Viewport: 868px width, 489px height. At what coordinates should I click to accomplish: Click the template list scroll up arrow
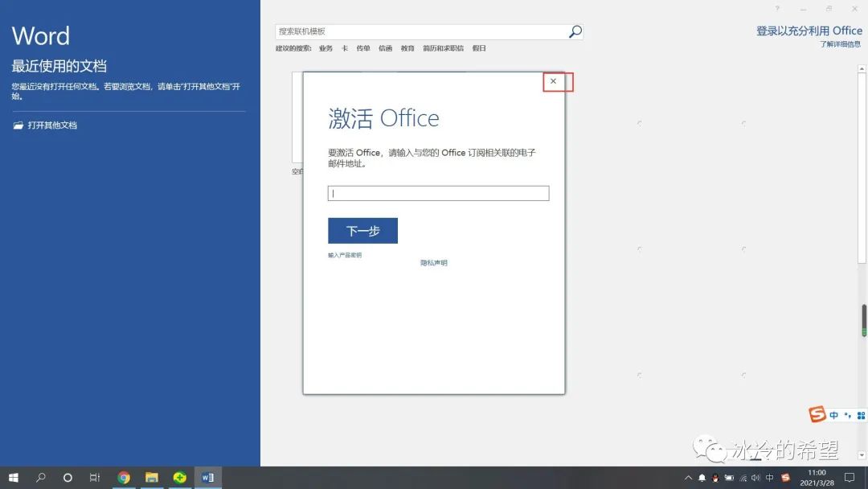click(862, 68)
